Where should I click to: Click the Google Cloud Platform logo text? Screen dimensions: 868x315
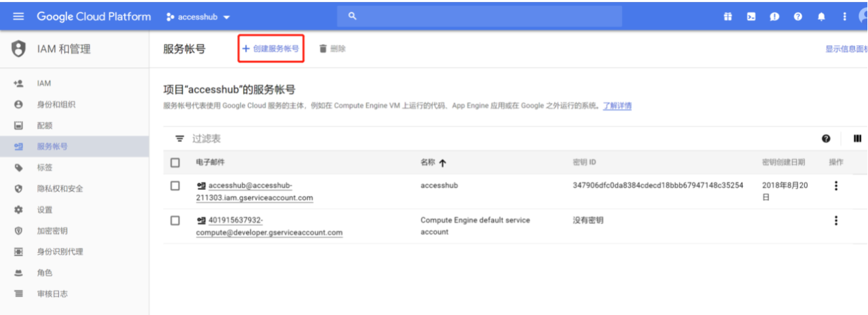click(x=94, y=16)
